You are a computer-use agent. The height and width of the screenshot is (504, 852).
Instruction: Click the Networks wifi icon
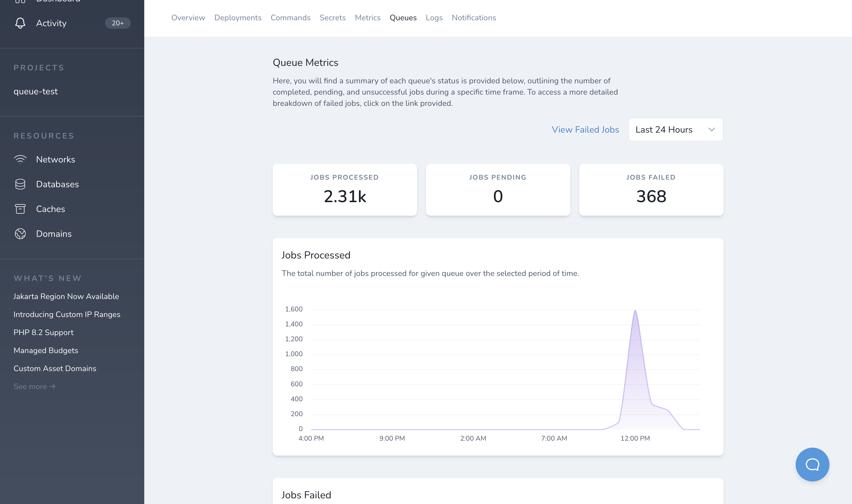point(20,159)
